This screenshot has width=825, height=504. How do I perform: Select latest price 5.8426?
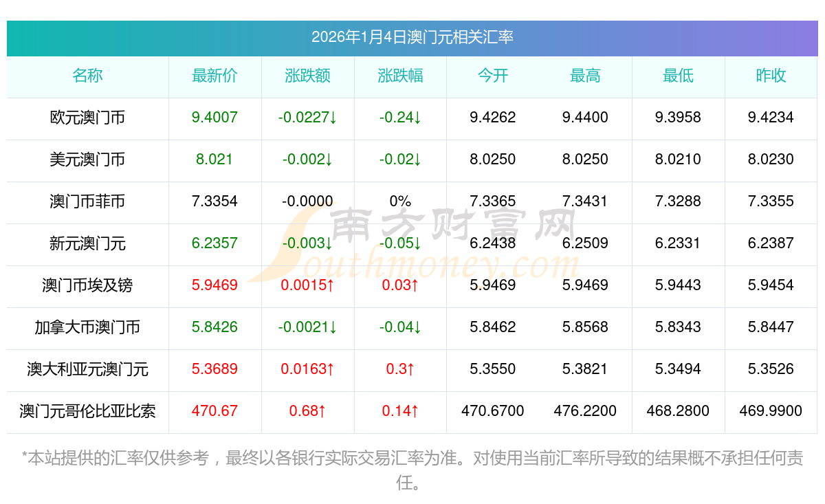214,327
